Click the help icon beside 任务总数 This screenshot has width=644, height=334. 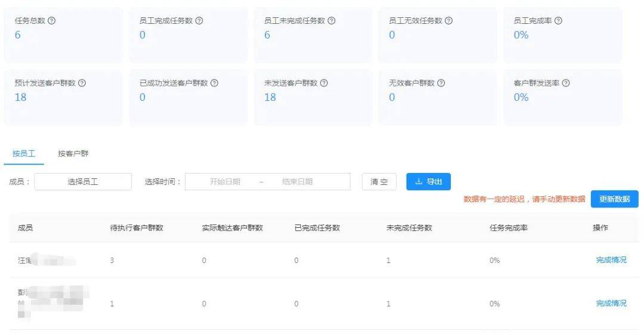51,20
